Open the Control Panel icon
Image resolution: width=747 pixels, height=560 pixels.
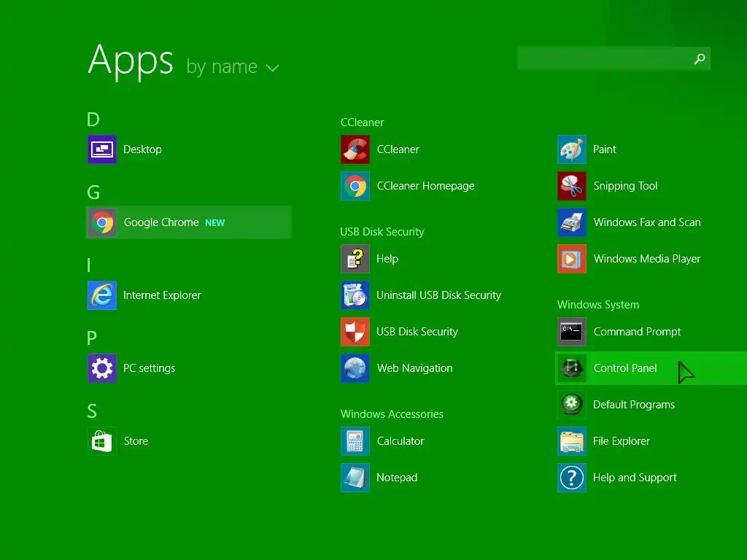572,368
